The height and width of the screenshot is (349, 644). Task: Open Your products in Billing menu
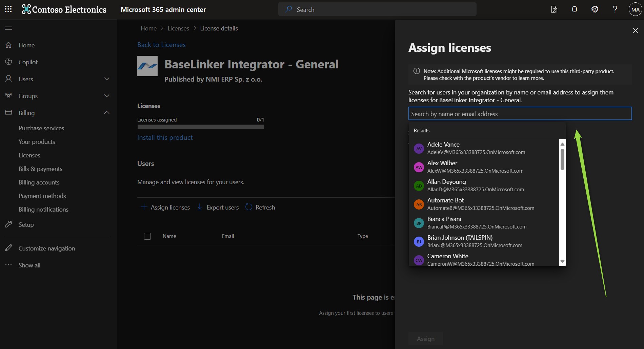37,142
